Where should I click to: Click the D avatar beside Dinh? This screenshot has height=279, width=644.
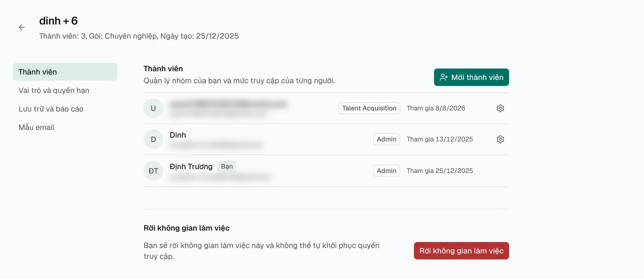153,139
